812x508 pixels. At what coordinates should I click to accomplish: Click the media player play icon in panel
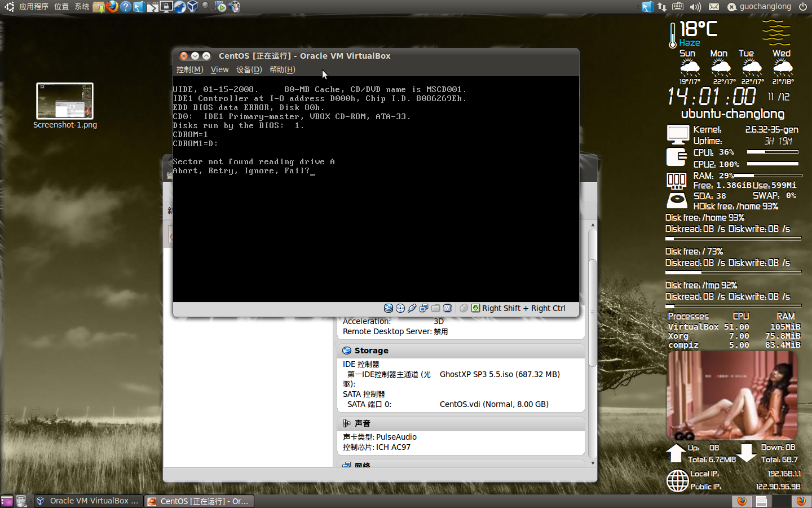(220, 7)
